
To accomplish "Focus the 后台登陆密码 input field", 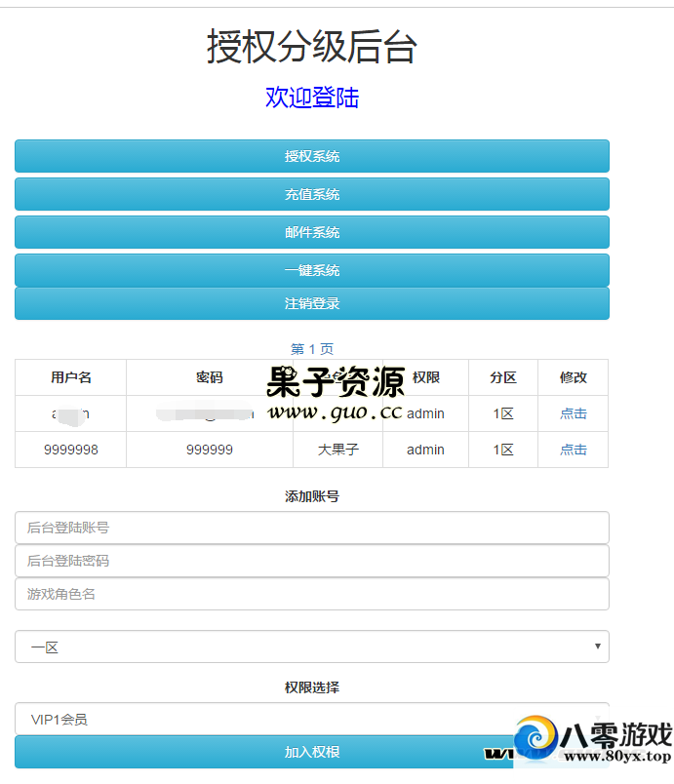I will pyautogui.click(x=312, y=561).
